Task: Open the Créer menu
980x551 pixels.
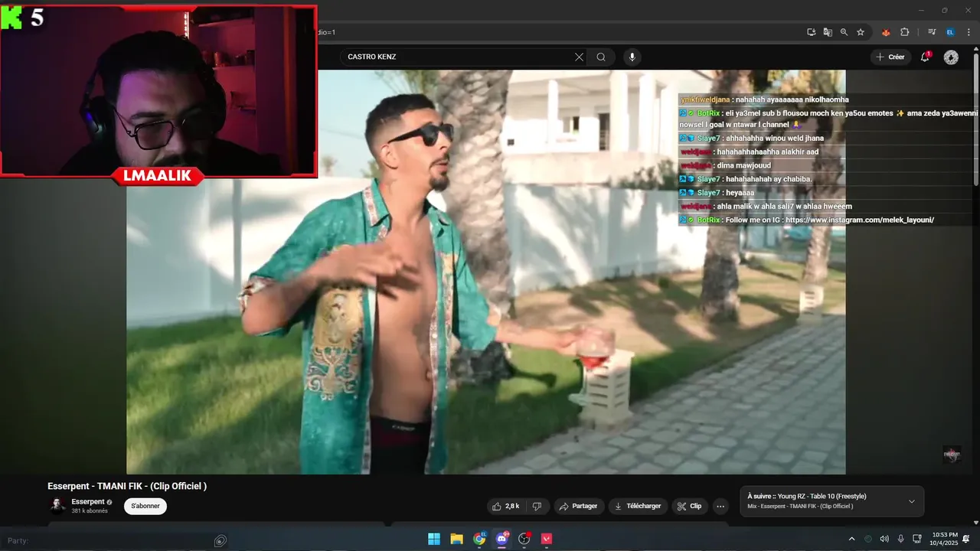Action: pyautogui.click(x=890, y=57)
